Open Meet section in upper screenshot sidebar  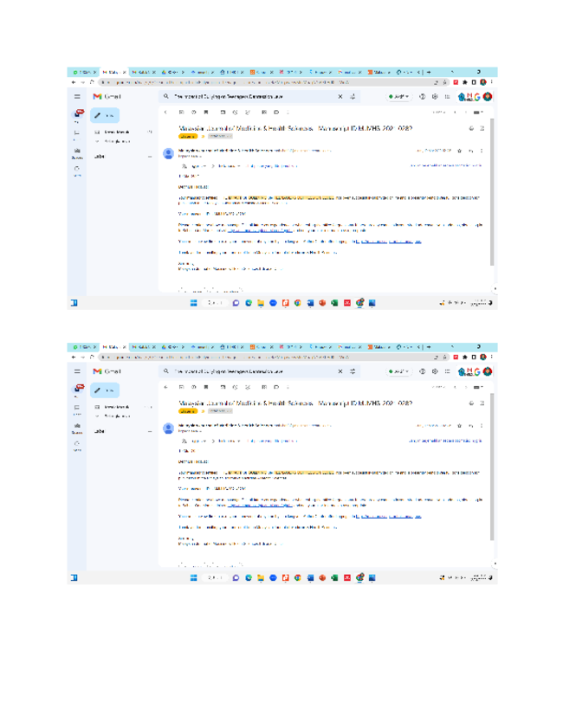pos(77,171)
